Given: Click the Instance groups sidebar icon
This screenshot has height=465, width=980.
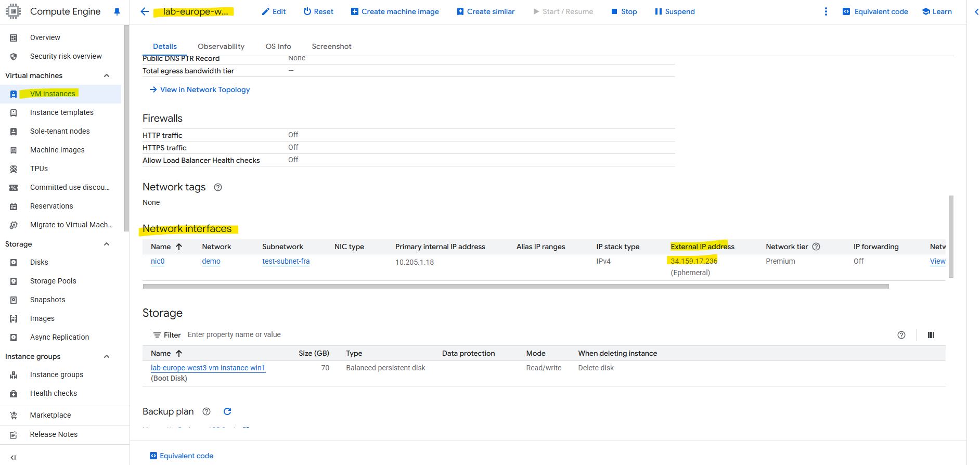Looking at the screenshot, I should [14, 374].
